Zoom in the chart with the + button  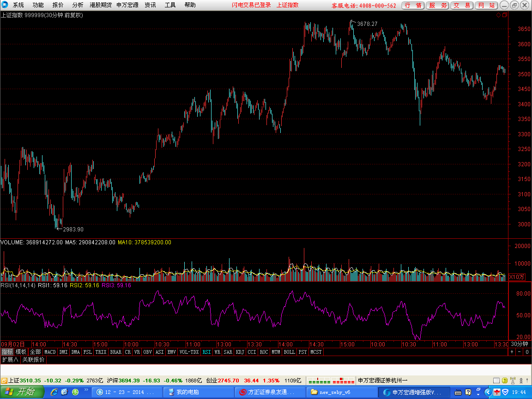pyautogui.click(x=512, y=352)
